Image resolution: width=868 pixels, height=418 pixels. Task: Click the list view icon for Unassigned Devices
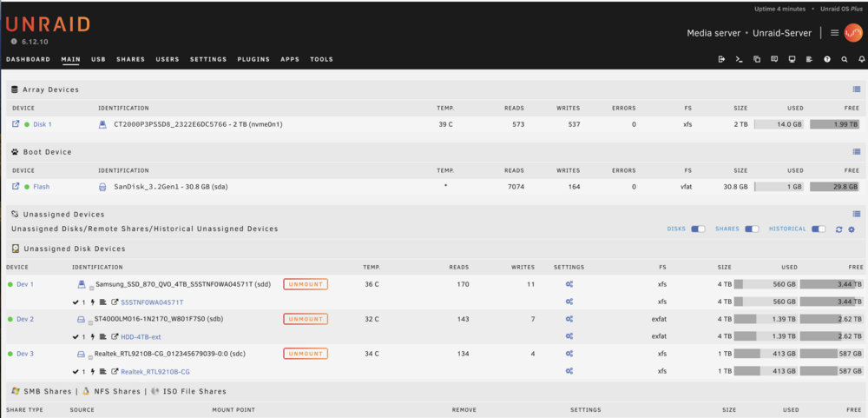(857, 214)
